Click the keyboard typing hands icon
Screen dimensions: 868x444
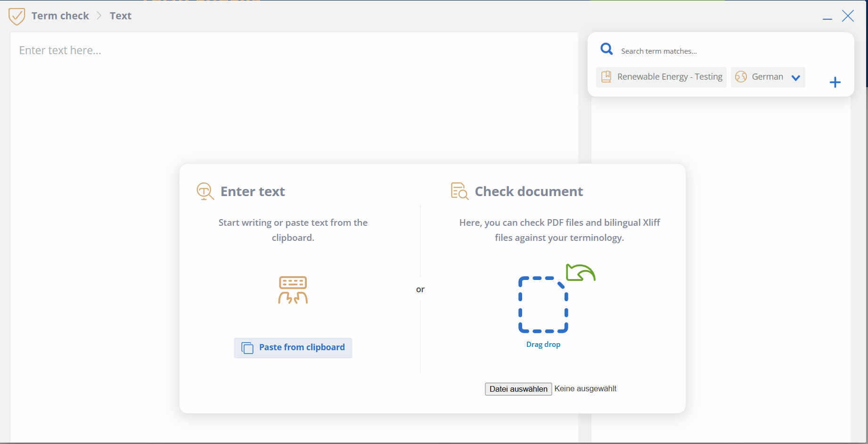click(x=293, y=290)
